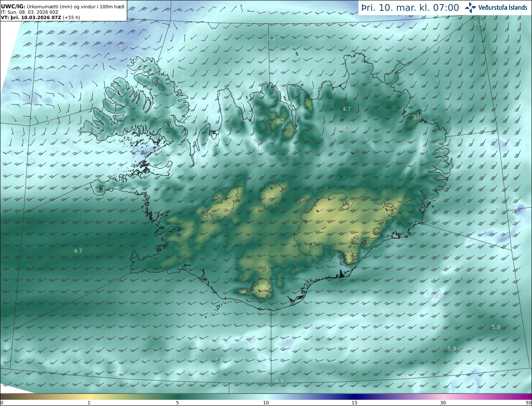Image resolution: width=532 pixels, height=406 pixels.
Task: Click the 'UWC/IG: Úrkomumætti (mm)' title line
Action: pos(62,6)
